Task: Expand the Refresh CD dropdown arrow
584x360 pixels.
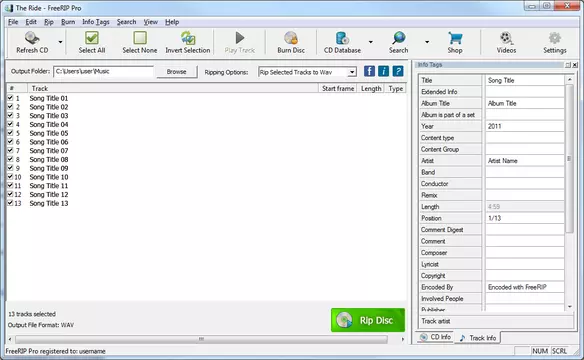Action: click(60, 42)
